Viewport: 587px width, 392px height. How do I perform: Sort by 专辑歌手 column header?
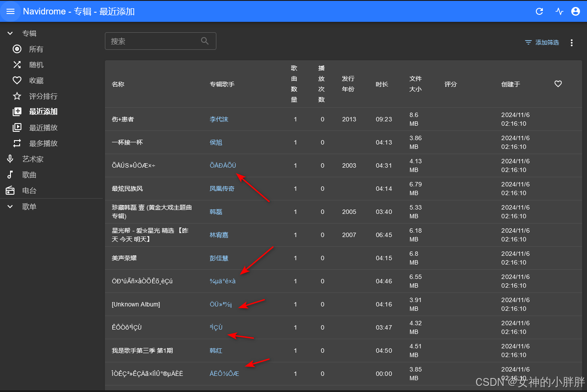click(222, 84)
